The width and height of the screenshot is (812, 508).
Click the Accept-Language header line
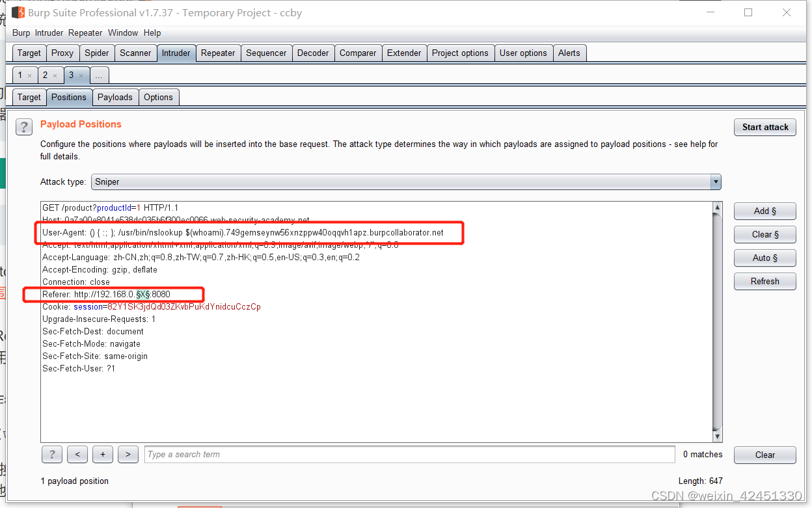(201, 258)
